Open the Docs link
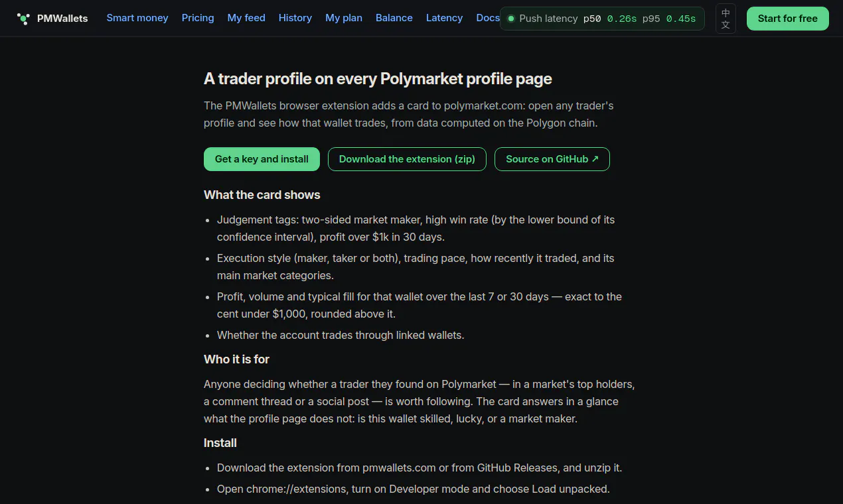 tap(488, 18)
